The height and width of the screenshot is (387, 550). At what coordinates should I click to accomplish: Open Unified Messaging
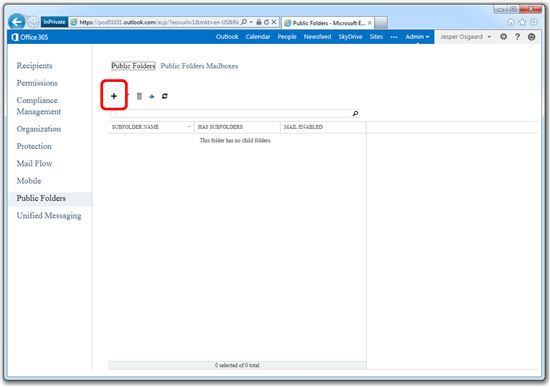coord(49,215)
